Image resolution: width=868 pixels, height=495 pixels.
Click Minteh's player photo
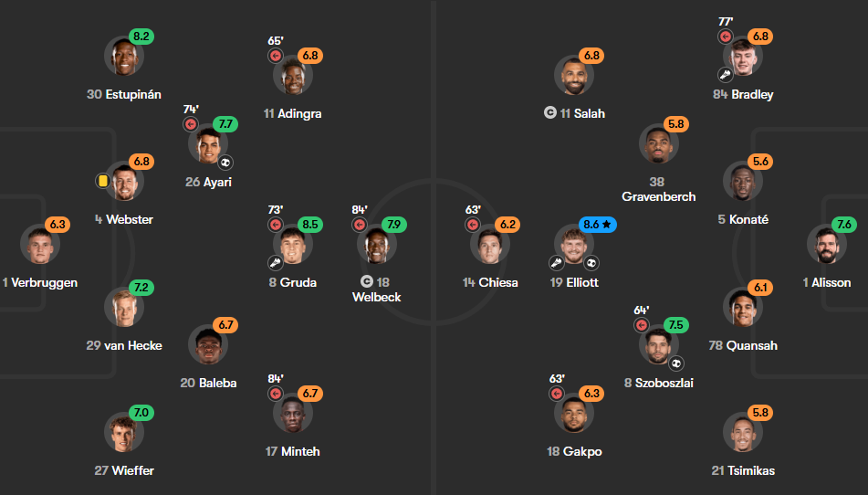(293, 413)
